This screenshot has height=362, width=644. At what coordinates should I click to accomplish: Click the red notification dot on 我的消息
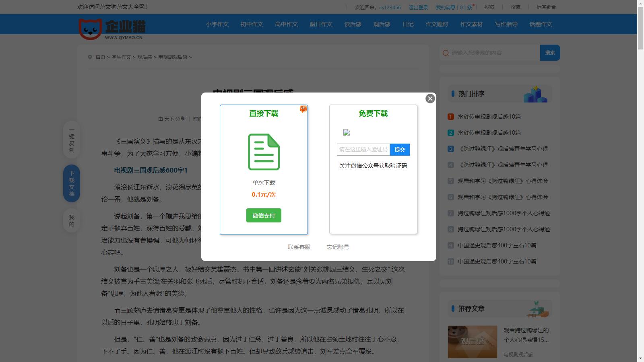tap(474, 4)
